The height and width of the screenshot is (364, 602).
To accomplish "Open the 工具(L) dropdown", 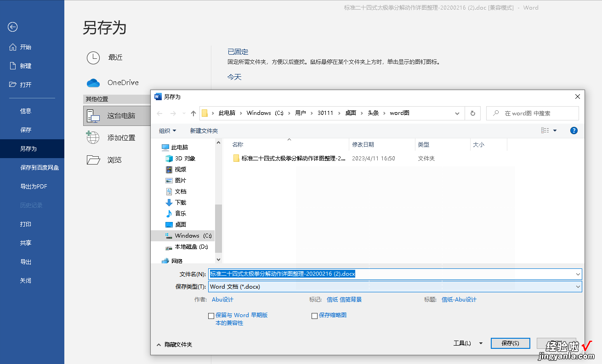I will [x=468, y=343].
